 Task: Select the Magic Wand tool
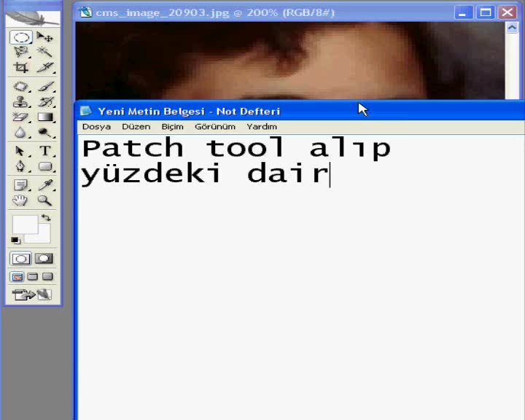click(x=45, y=52)
